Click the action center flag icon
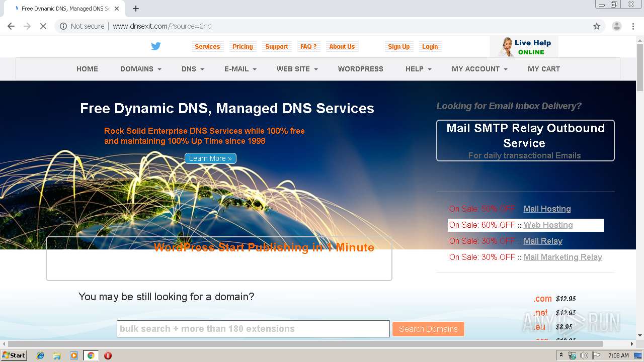This screenshot has height=362, width=644. pos(596,355)
